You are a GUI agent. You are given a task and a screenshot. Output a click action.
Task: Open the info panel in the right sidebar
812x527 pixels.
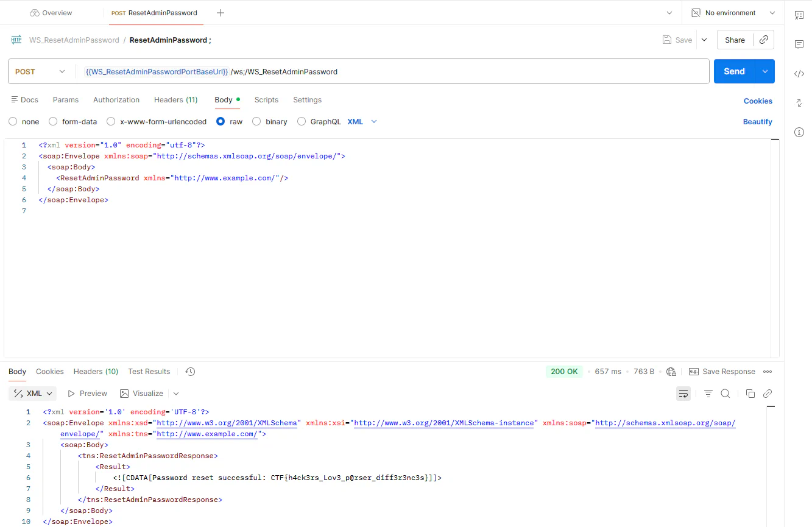(799, 132)
